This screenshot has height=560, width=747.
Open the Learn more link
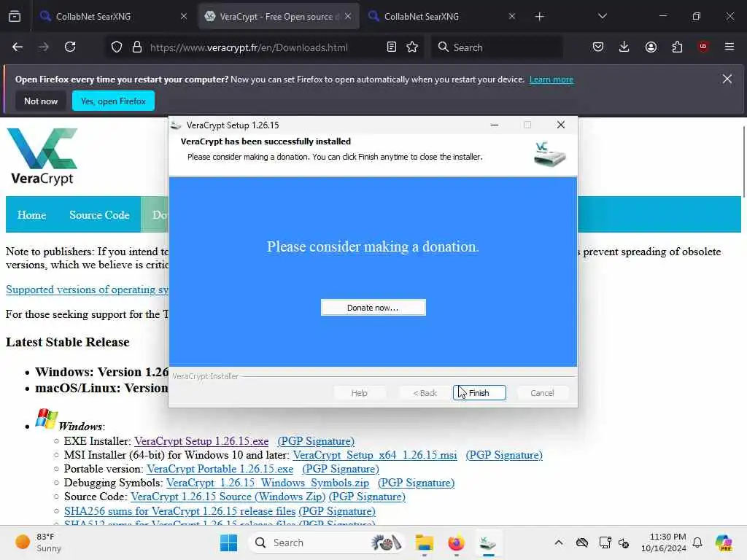coord(551,79)
